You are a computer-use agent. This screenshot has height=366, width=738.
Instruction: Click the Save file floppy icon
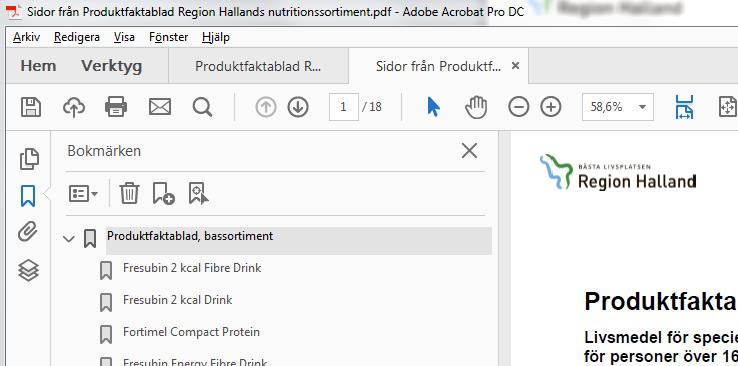31,107
